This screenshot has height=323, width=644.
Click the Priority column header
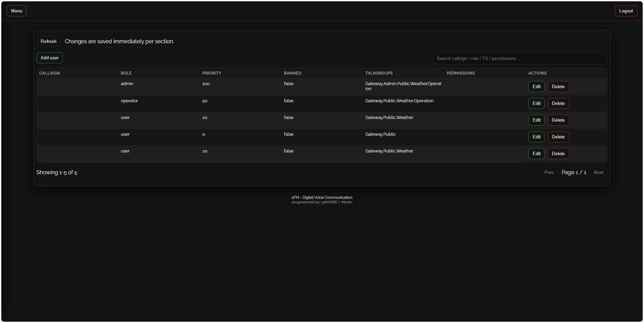pyautogui.click(x=212, y=73)
